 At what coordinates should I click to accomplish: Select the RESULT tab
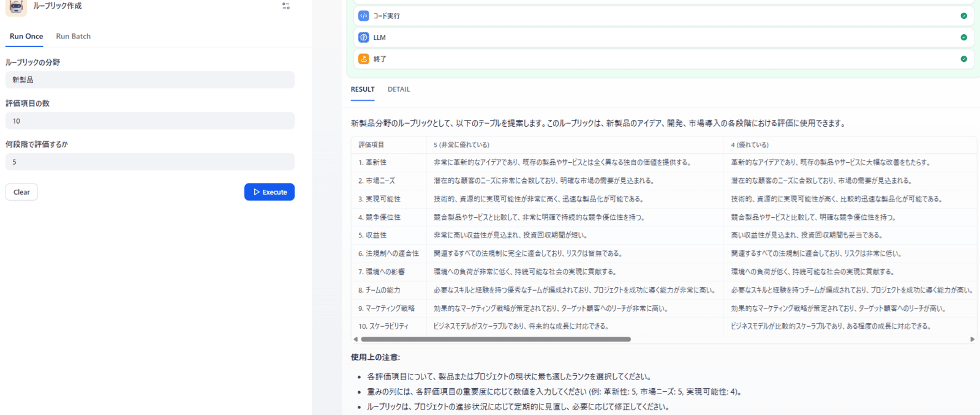[363, 89]
